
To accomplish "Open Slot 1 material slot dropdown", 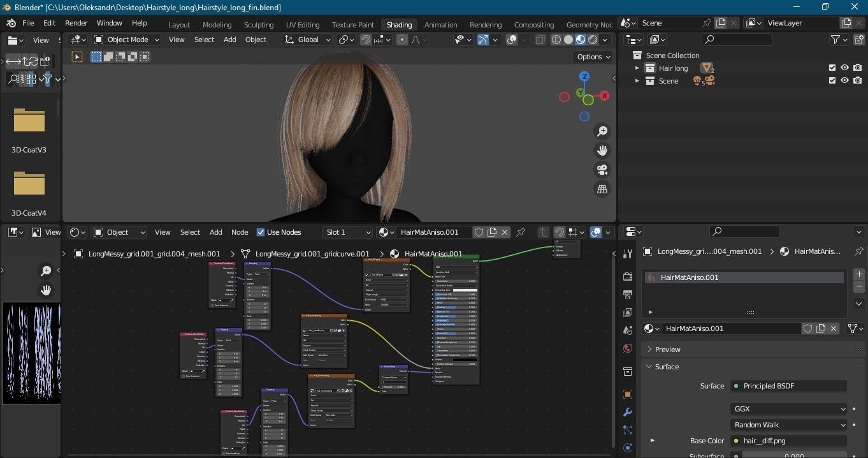I will [x=347, y=232].
